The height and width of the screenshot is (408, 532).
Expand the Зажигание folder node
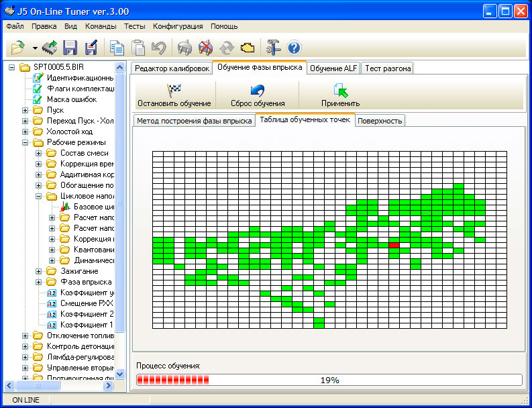coord(39,271)
